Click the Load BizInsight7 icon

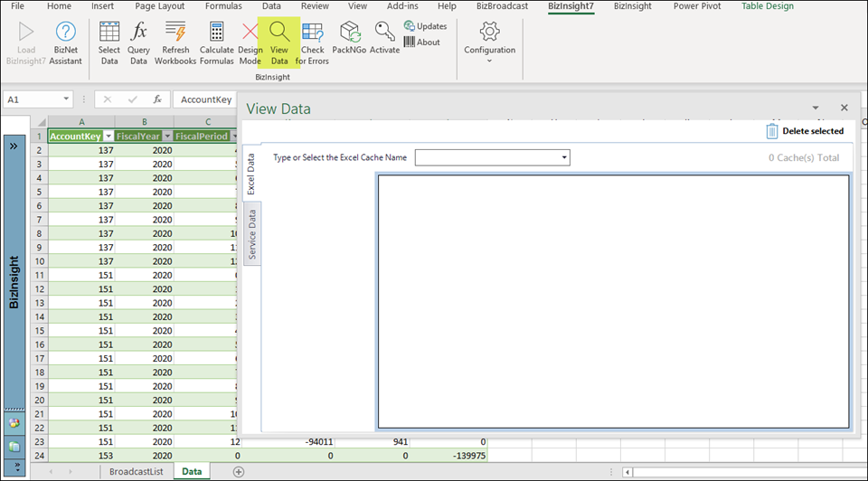(x=25, y=43)
